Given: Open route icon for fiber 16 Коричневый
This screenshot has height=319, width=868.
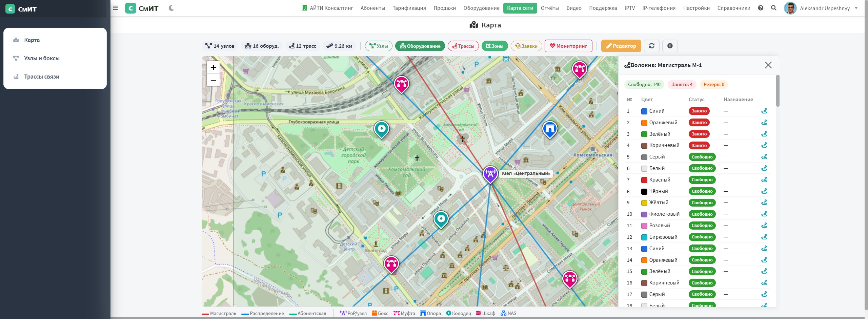Looking at the screenshot, I should (x=764, y=283).
